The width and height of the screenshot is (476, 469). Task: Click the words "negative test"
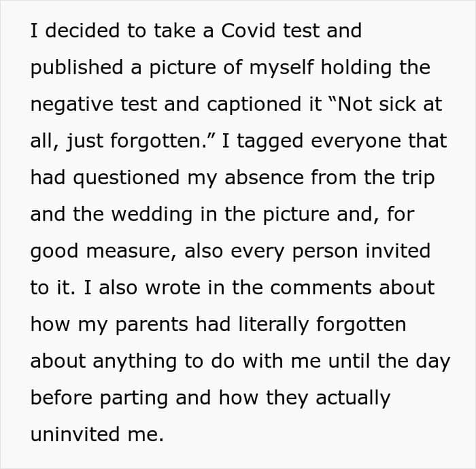94,105
